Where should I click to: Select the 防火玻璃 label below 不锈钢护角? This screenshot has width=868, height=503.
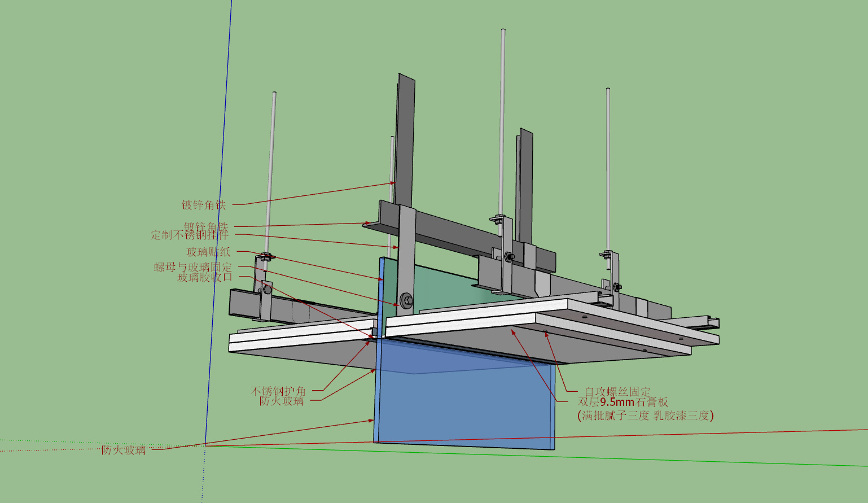pyautogui.click(x=282, y=401)
